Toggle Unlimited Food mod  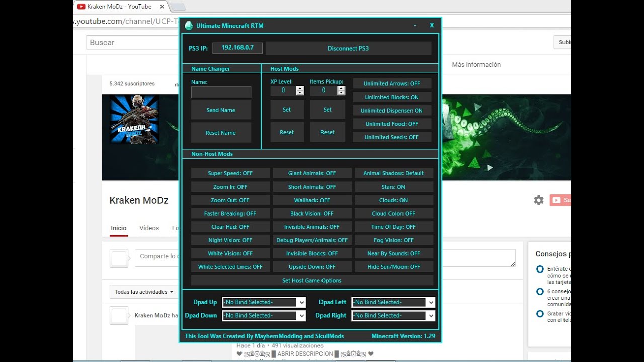(391, 124)
